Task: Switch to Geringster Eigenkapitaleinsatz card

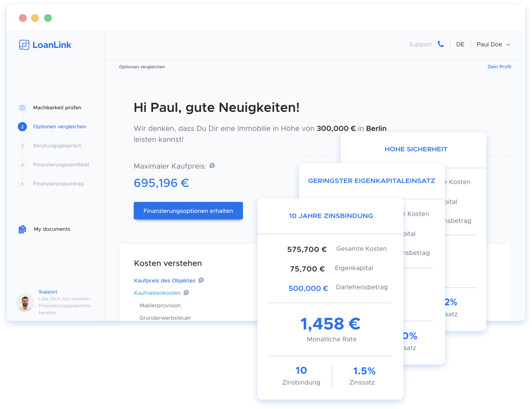Action: coord(371,181)
